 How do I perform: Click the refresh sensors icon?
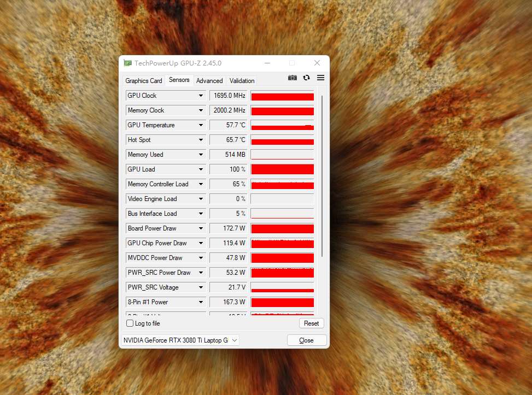pos(306,78)
